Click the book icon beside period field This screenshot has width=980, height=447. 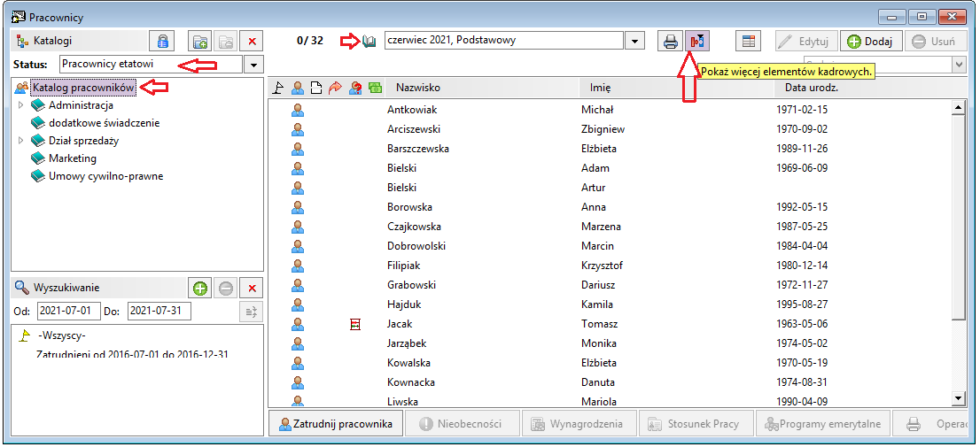(369, 42)
